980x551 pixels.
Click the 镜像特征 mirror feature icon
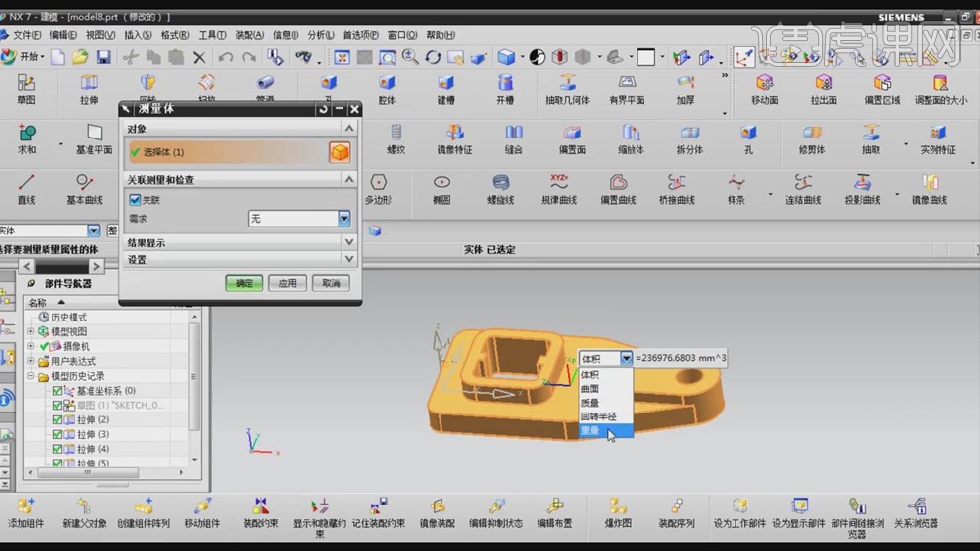coord(455,139)
